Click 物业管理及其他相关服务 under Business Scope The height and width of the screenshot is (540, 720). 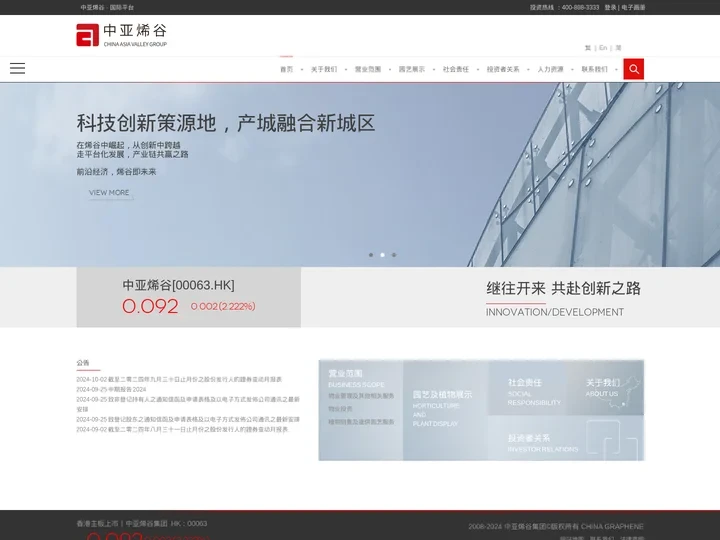coord(361,396)
